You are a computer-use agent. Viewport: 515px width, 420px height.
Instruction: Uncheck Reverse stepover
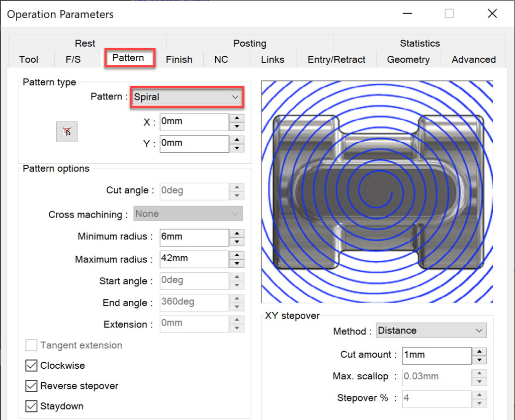click(31, 386)
